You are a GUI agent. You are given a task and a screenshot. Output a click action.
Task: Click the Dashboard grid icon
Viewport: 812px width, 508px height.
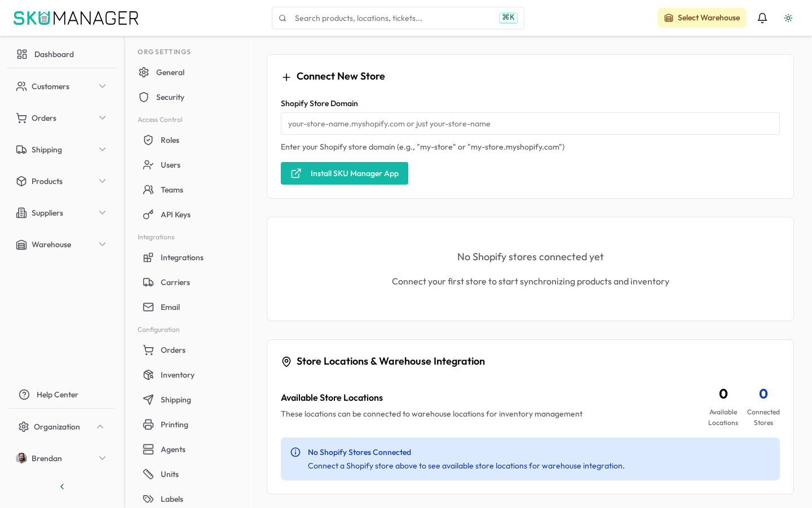22,54
